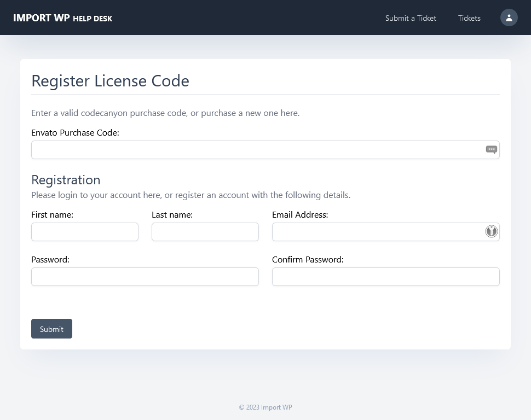
Task: Click the 'Email Address:' label
Action: pos(300,215)
